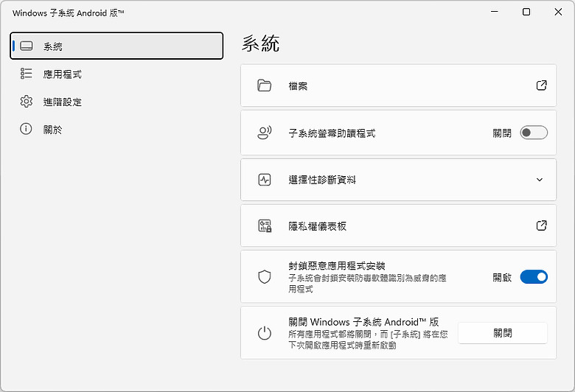Click the 子系統螢幕助讀程式 label

[x=332, y=133]
